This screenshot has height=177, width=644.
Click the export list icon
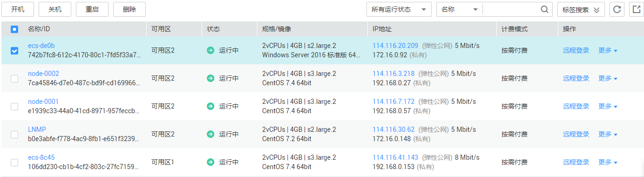pyautogui.click(x=636, y=9)
